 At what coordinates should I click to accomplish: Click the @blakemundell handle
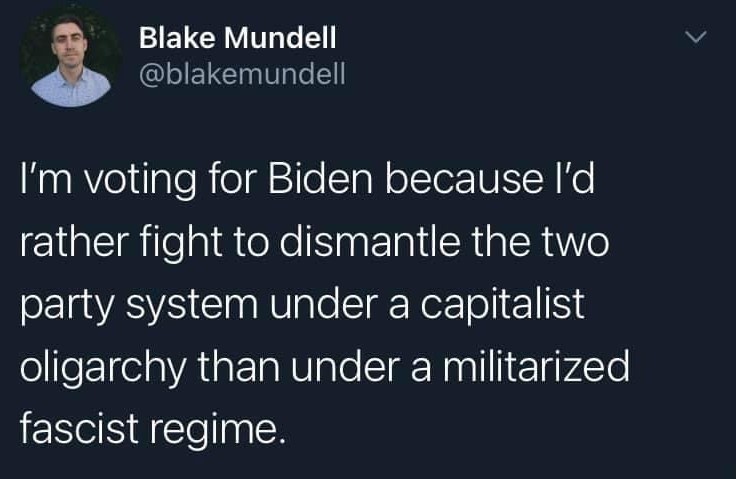(x=242, y=74)
